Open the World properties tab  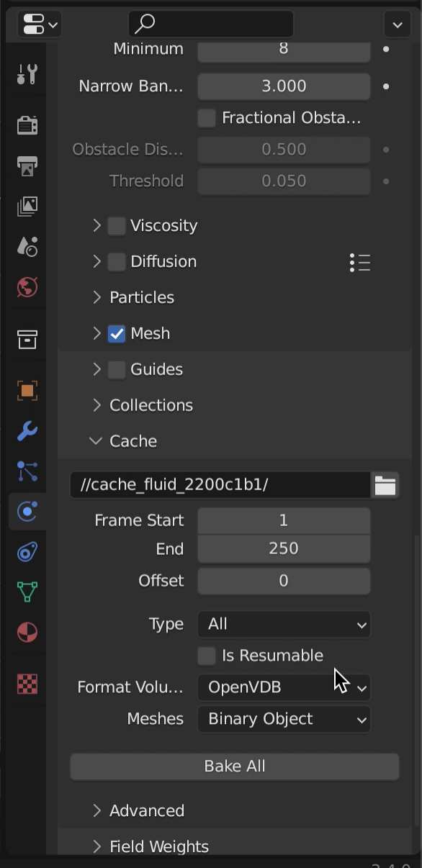coord(27,287)
